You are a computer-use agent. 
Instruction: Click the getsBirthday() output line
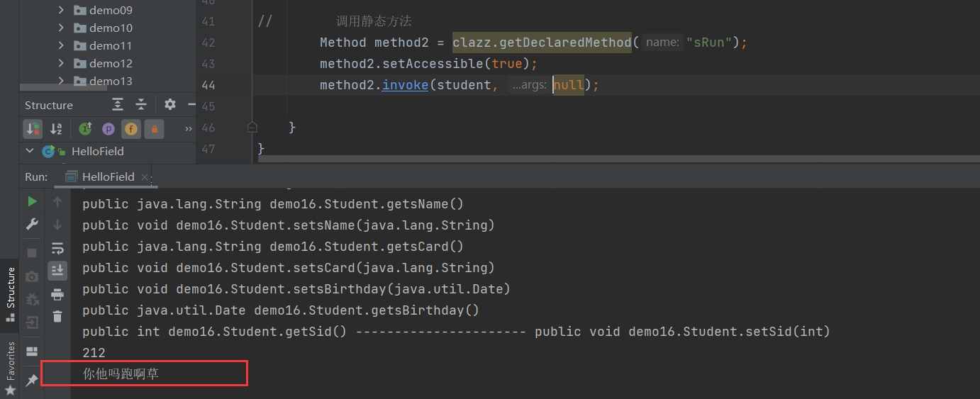(280, 310)
